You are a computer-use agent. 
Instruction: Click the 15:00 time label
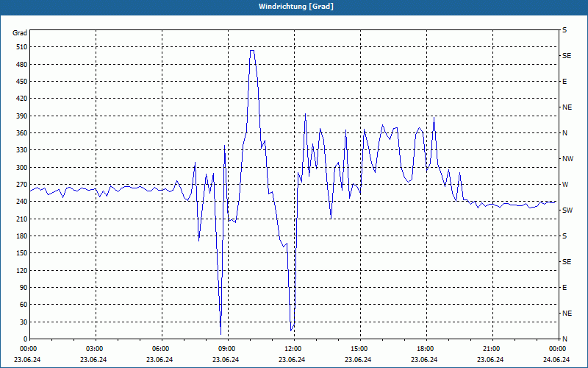pyautogui.click(x=359, y=349)
